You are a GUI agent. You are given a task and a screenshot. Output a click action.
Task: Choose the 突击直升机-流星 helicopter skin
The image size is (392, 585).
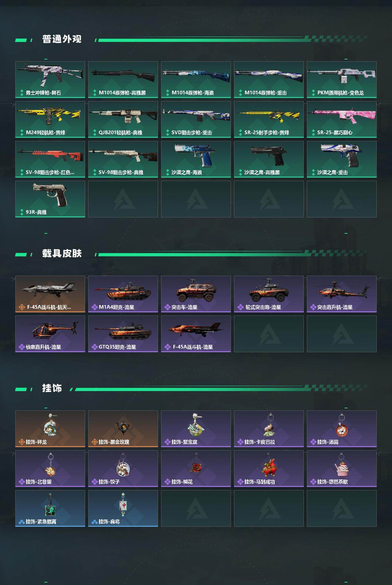coord(342,294)
